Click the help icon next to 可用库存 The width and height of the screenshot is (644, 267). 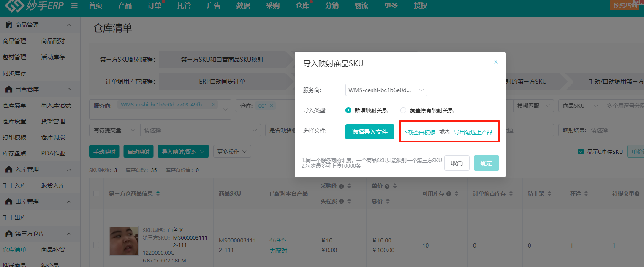pyautogui.click(x=449, y=193)
